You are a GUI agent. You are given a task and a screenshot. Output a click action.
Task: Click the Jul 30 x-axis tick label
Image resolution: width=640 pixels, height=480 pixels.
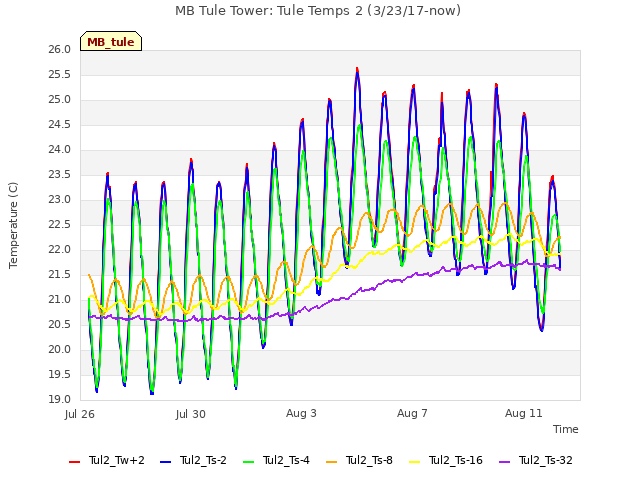(191, 414)
